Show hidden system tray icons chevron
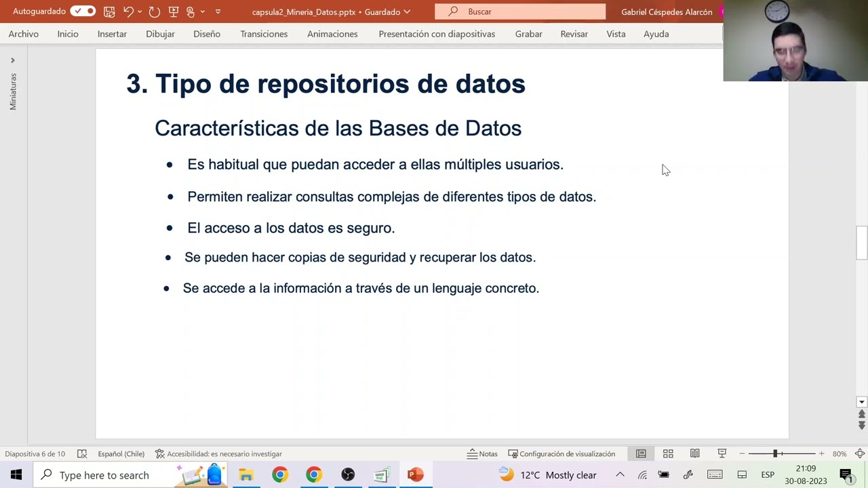Image resolution: width=868 pixels, height=488 pixels. coord(620,475)
